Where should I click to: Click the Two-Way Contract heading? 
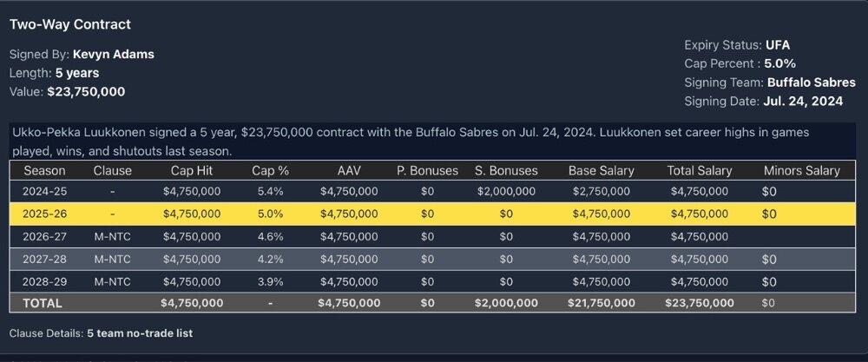click(70, 24)
